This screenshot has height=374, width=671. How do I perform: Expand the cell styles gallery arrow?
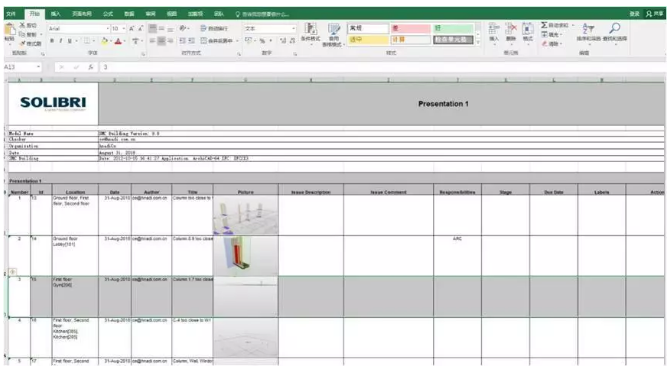coord(478,42)
